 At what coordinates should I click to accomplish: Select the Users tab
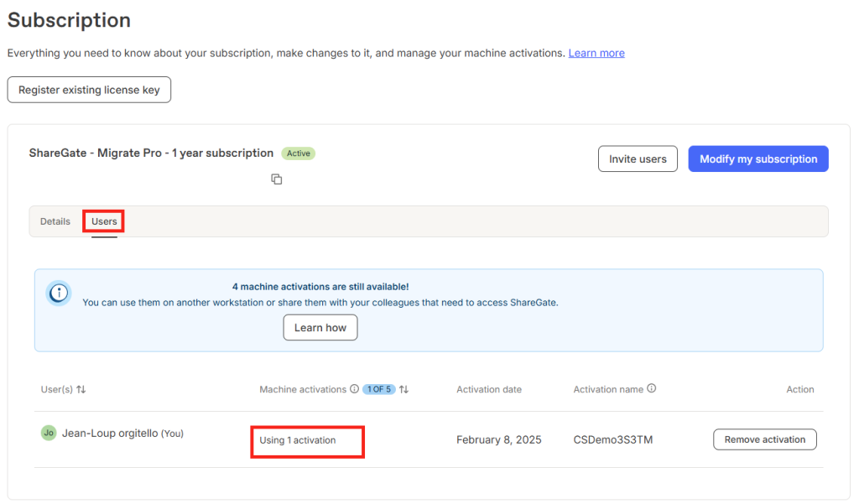click(104, 221)
